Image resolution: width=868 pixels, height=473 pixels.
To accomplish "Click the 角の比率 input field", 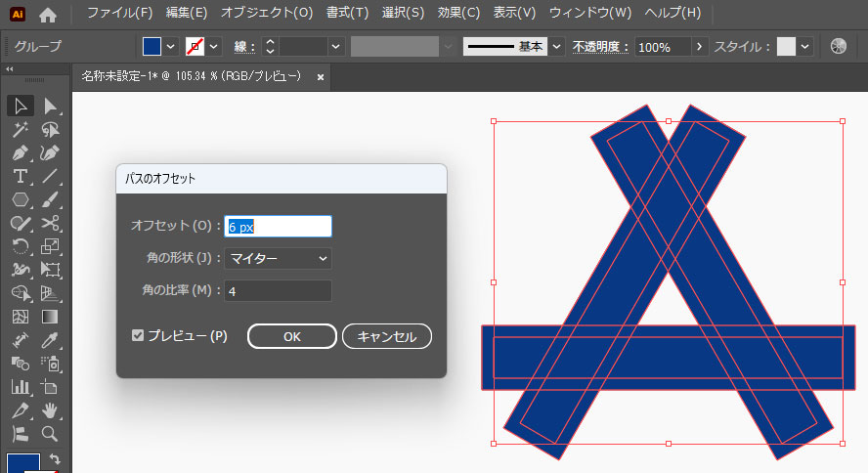I will (279, 290).
